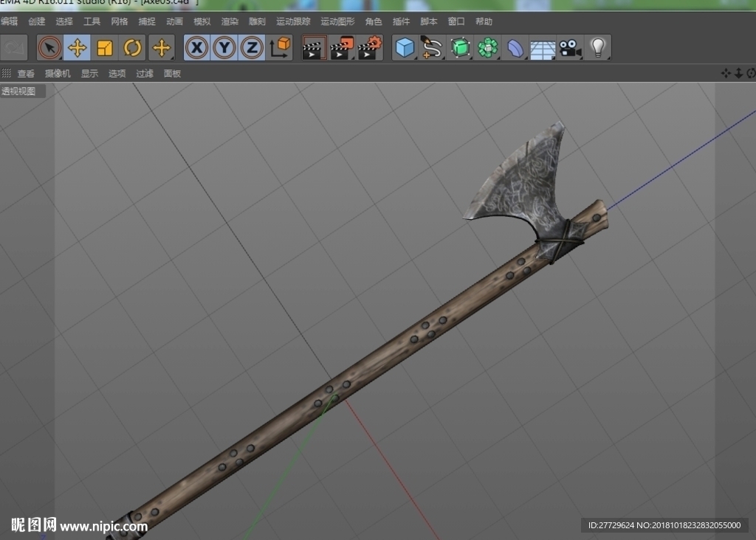Switch the coordinate system icon
This screenshot has height=540, width=756.
[280, 48]
